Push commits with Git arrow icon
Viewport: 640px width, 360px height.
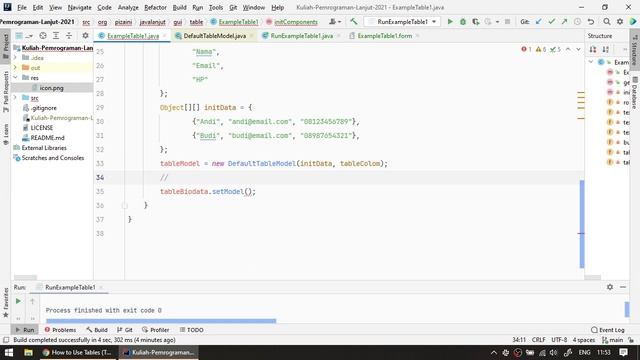(564, 22)
